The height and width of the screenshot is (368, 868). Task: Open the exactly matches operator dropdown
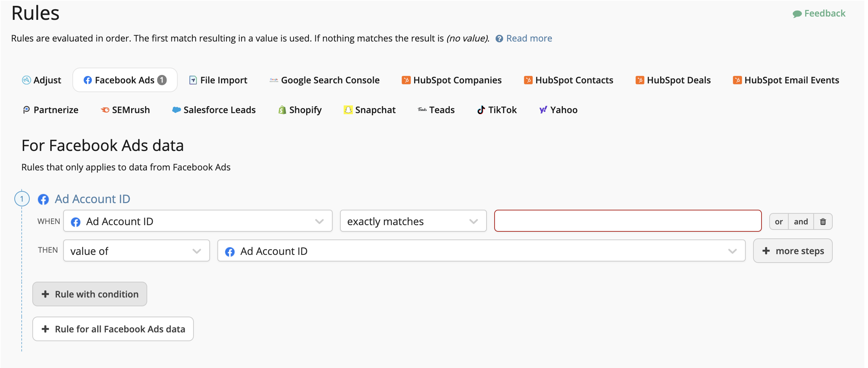[413, 221]
